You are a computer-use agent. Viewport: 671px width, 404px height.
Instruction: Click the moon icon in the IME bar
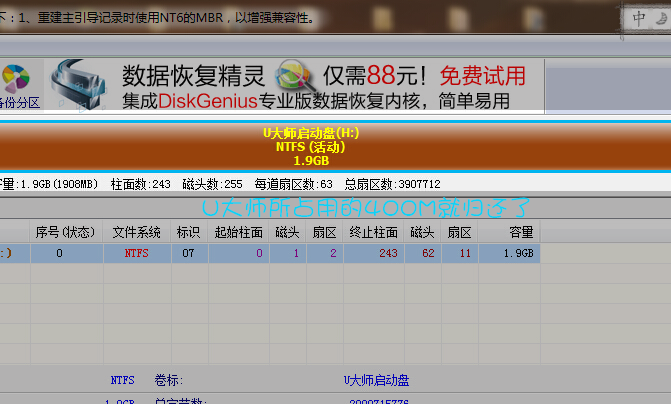[x=662, y=18]
